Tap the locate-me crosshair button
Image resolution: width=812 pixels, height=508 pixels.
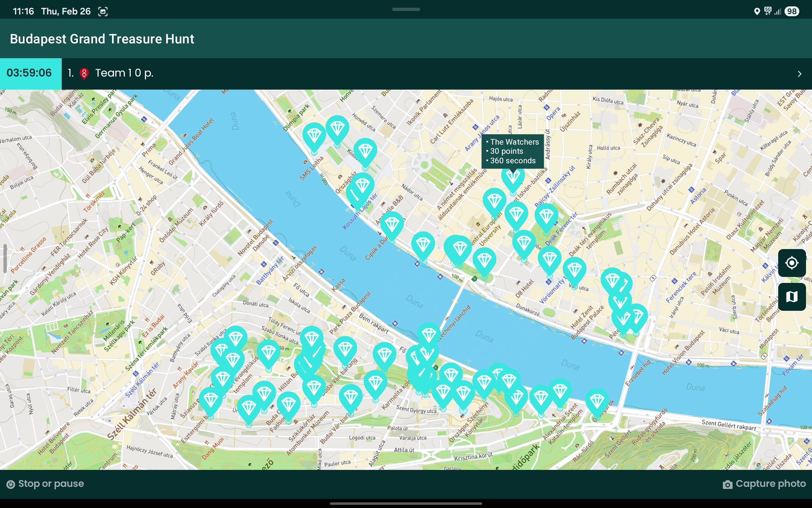pyautogui.click(x=792, y=263)
